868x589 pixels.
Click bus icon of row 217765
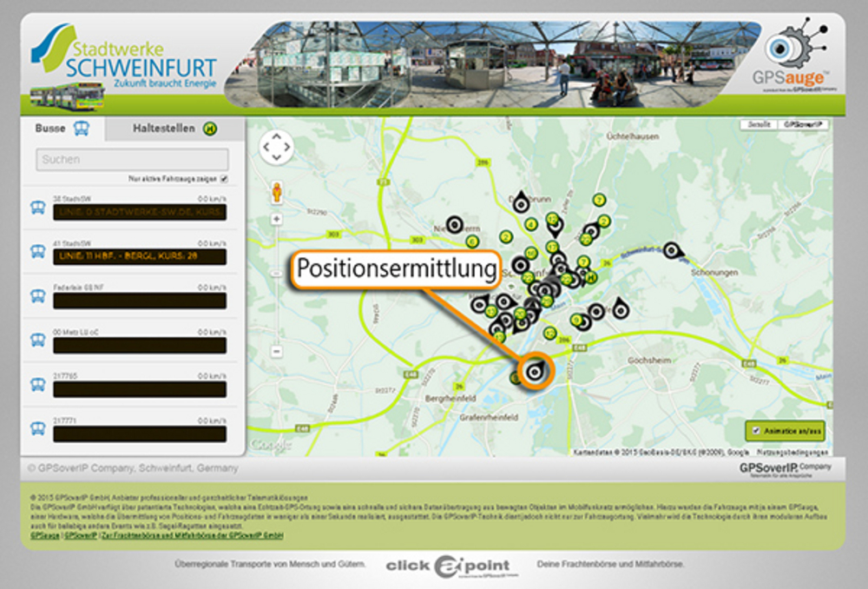(37, 384)
